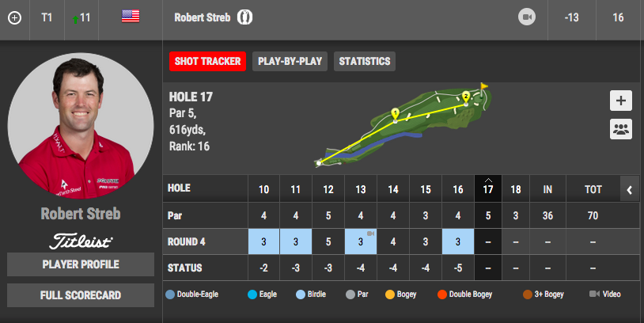Zoom in on the hole map

(620, 101)
